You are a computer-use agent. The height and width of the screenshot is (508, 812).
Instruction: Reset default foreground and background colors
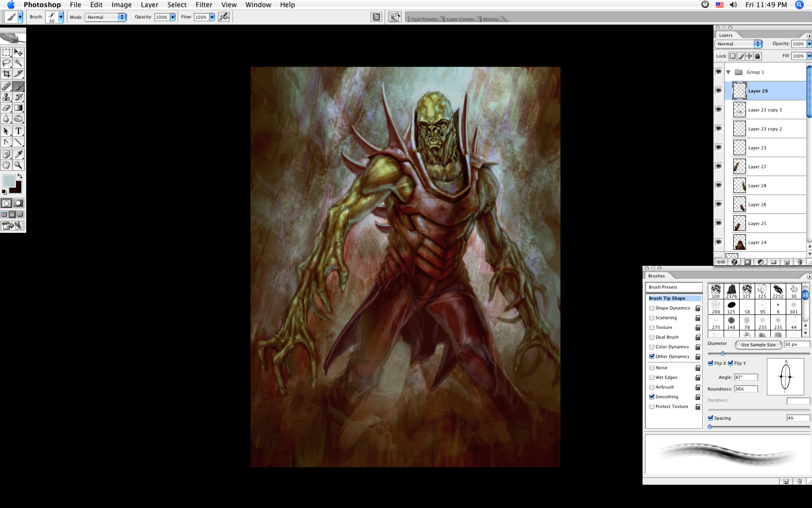point(4,192)
